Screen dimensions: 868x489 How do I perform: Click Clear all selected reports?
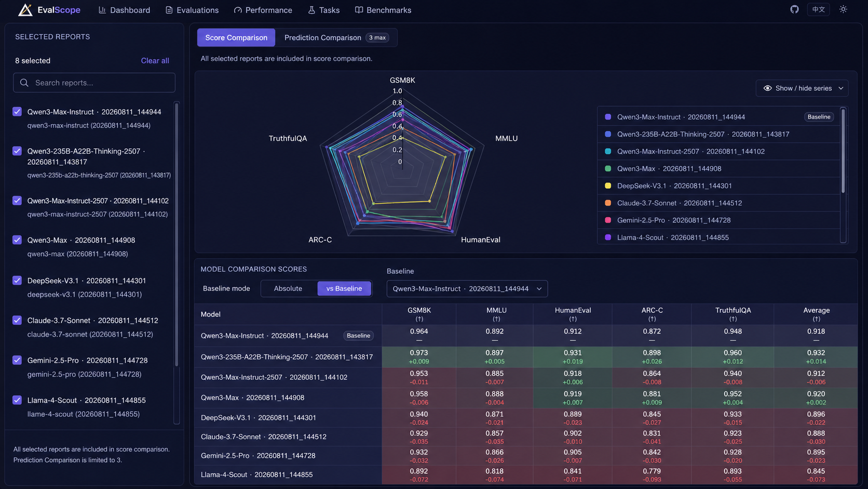[x=155, y=61]
